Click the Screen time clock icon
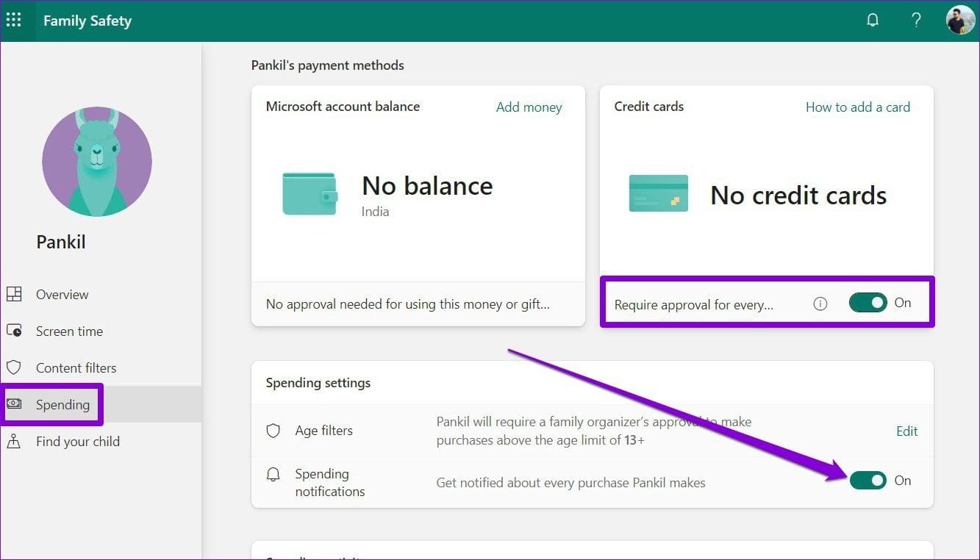Image resolution: width=980 pixels, height=560 pixels. tap(14, 331)
